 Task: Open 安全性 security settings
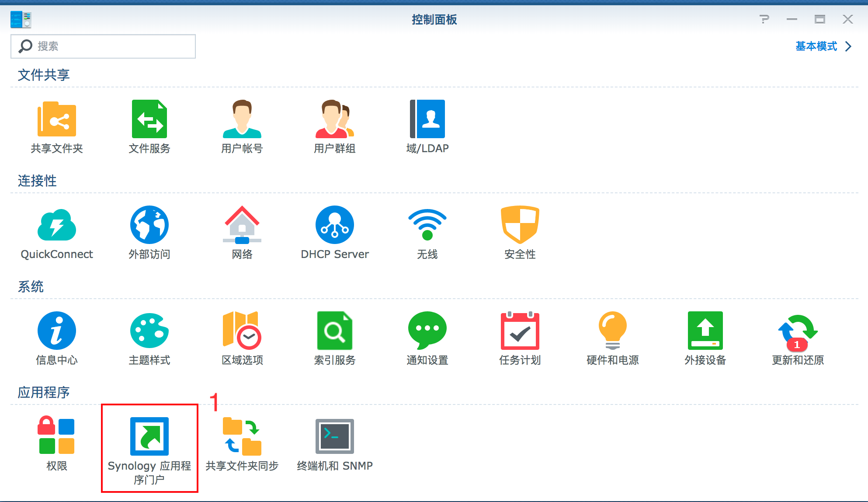pos(520,225)
